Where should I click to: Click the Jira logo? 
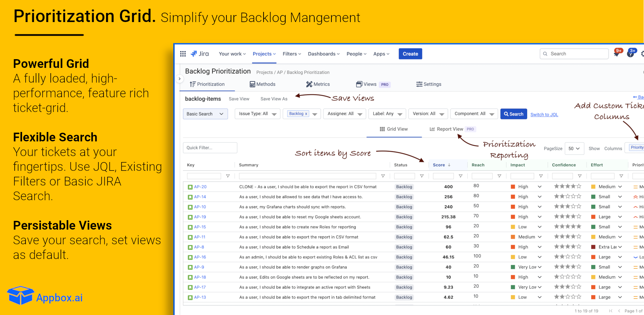(200, 54)
